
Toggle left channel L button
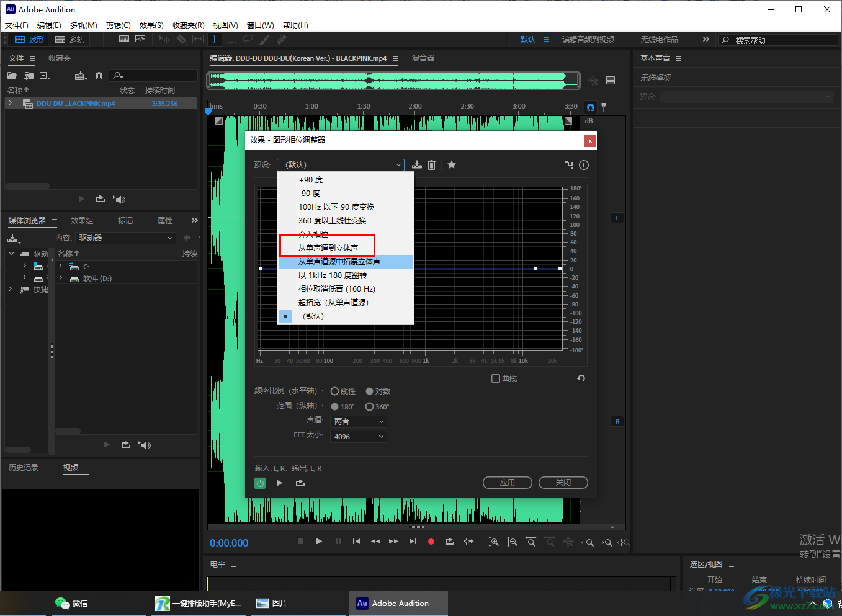pos(617,218)
